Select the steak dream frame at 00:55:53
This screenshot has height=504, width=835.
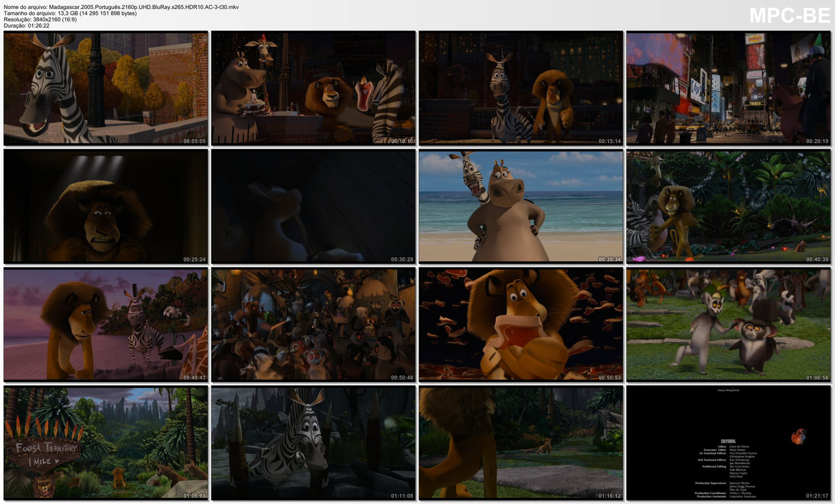(x=521, y=324)
